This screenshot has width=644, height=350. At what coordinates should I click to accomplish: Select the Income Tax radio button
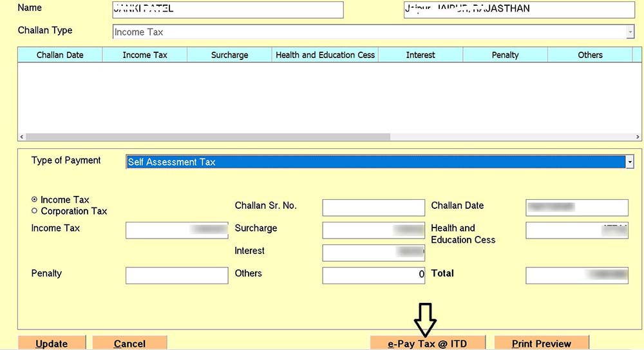(x=35, y=200)
